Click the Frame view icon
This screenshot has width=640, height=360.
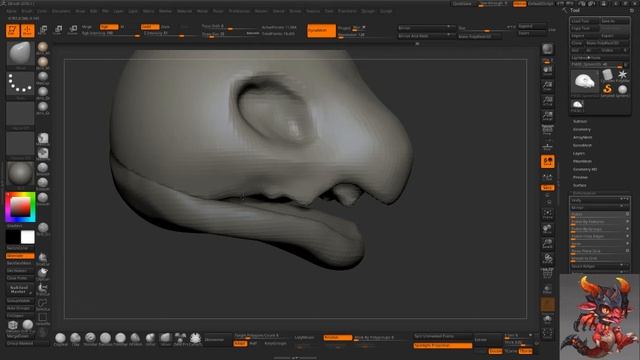coord(547,214)
